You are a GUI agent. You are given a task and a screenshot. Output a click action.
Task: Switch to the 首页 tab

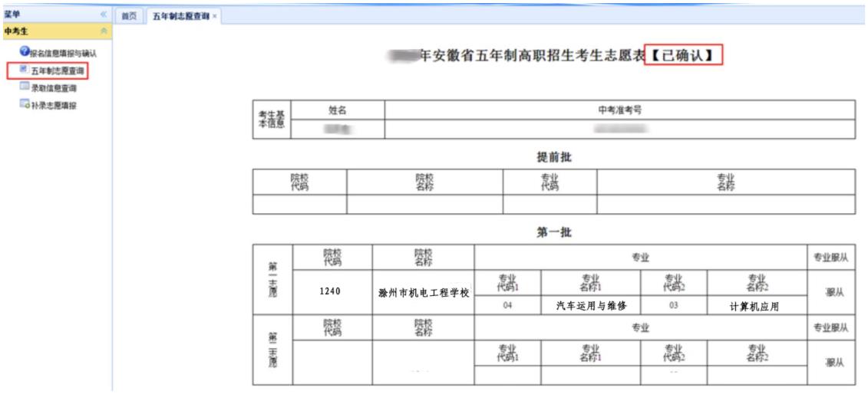tap(129, 16)
